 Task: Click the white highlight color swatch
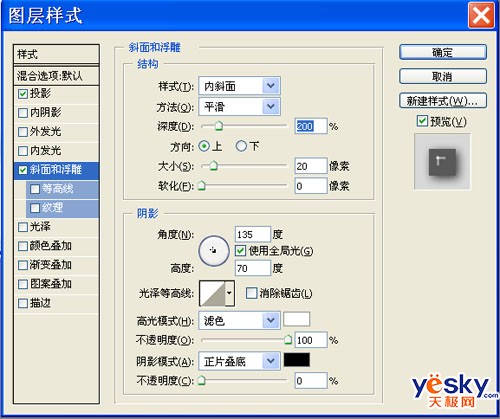(297, 319)
